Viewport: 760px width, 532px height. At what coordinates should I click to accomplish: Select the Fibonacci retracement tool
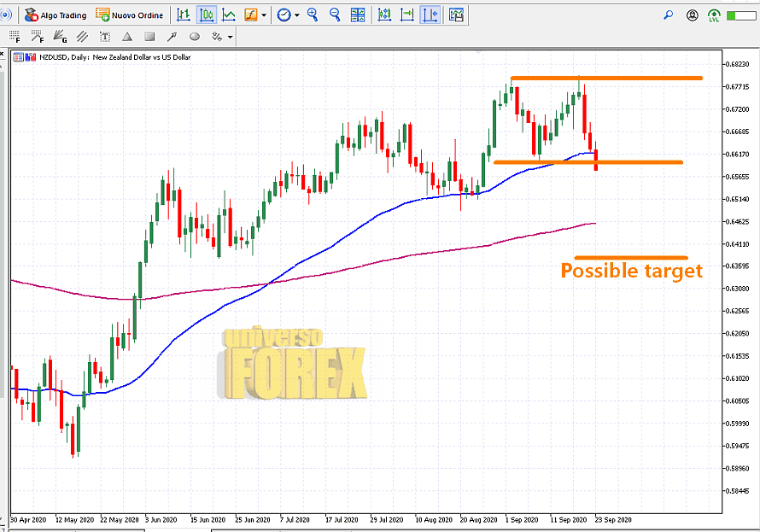point(15,37)
